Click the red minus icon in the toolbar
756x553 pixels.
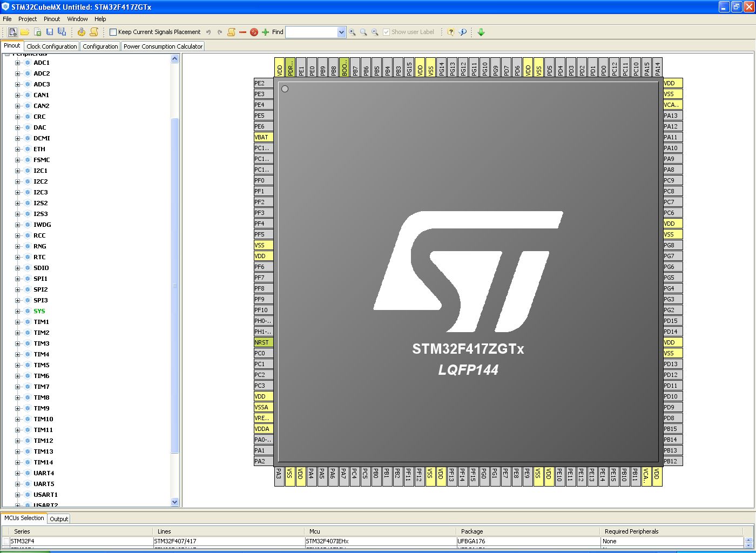click(242, 32)
